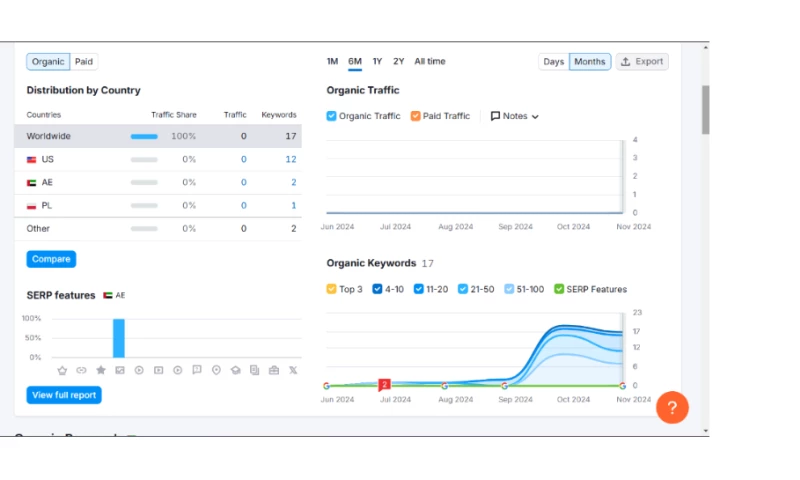This screenshot has height=480, width=800.
Task: Click the solid star reviews SERP icon
Action: pyautogui.click(x=101, y=370)
